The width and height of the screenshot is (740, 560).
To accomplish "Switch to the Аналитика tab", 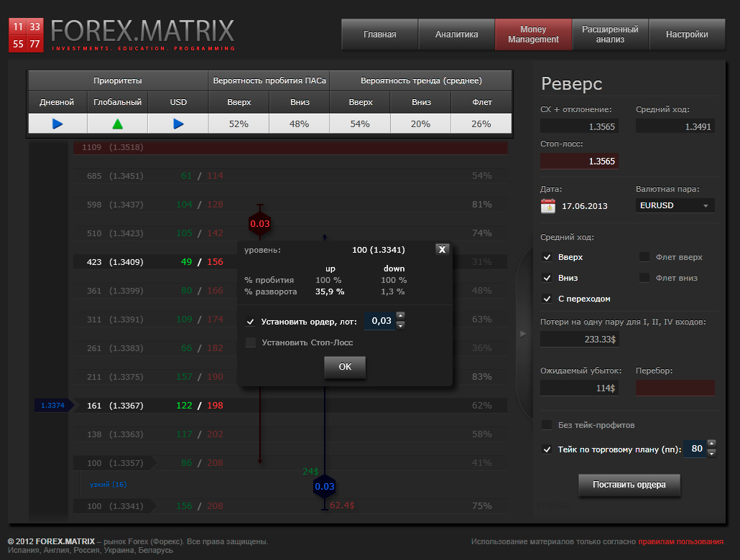I will pos(456,34).
